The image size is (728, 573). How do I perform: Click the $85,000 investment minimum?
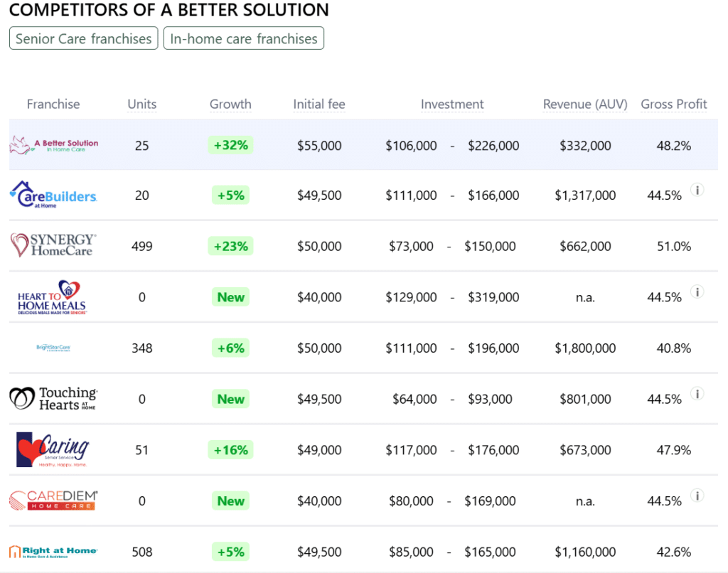pyautogui.click(x=412, y=552)
